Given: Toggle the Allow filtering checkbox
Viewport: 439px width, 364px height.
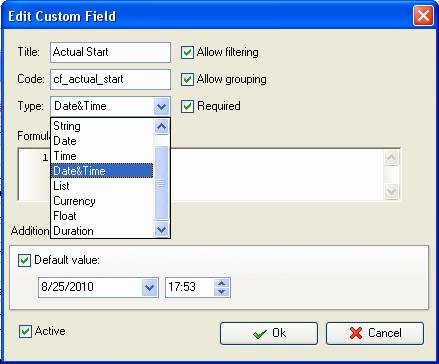Looking at the screenshot, I should [x=187, y=52].
